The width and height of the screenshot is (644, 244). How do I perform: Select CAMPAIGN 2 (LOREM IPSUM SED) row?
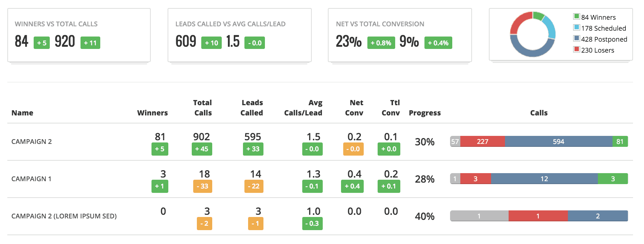[64, 216]
